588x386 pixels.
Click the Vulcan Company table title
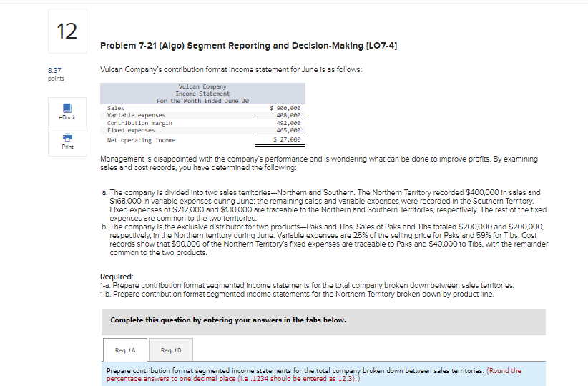click(202, 86)
